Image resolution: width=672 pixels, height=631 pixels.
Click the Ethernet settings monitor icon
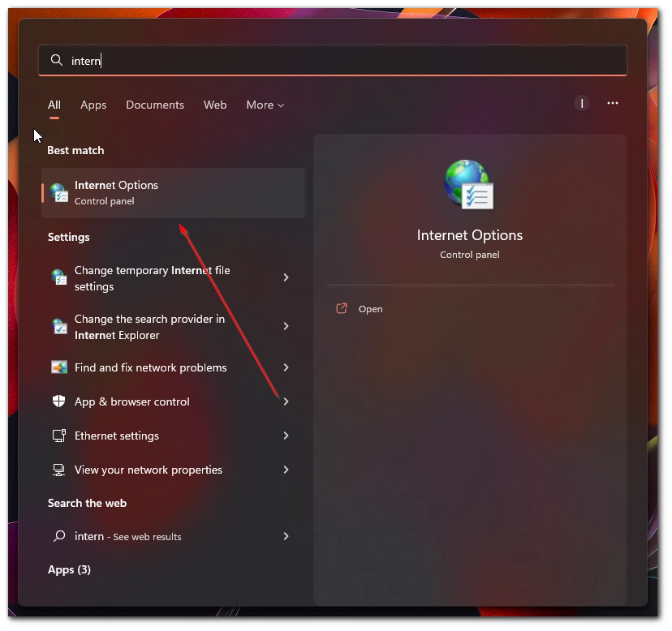pyautogui.click(x=58, y=436)
